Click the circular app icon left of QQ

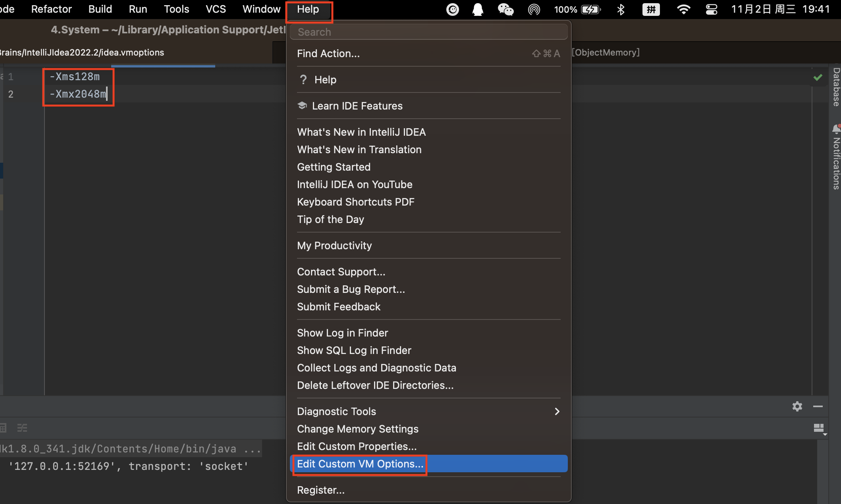452,9
